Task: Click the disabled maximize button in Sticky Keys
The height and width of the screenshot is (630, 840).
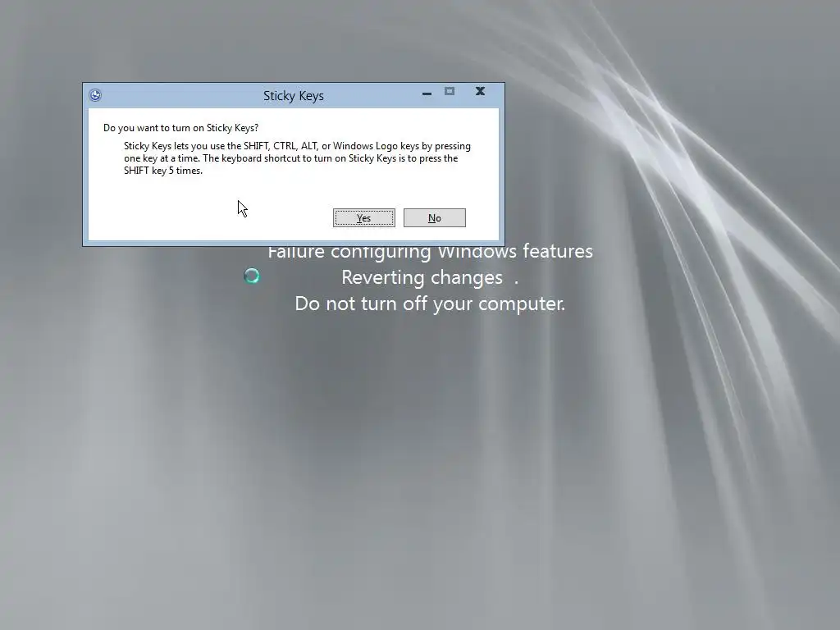Action: [450, 91]
